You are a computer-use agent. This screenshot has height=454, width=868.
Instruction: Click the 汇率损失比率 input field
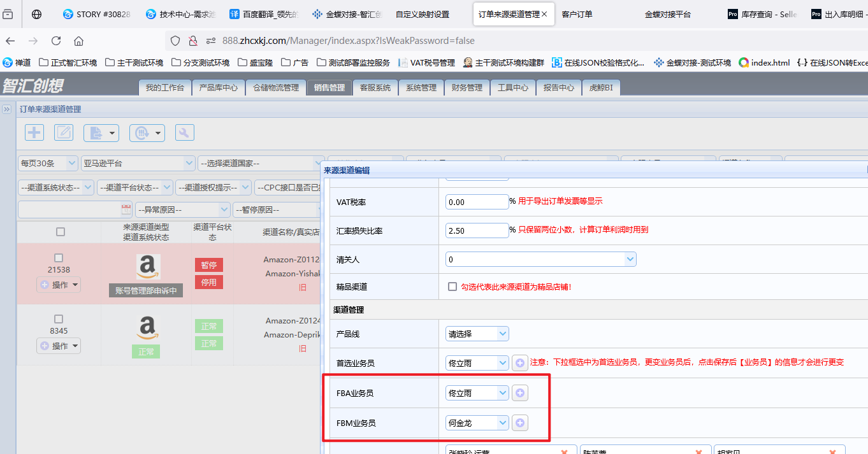(x=477, y=230)
